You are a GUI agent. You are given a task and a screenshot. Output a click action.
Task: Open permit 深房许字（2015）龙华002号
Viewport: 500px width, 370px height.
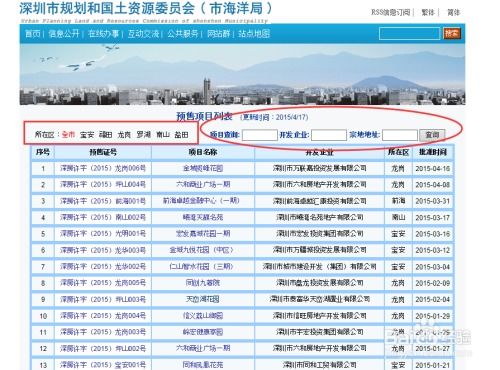[103, 267]
